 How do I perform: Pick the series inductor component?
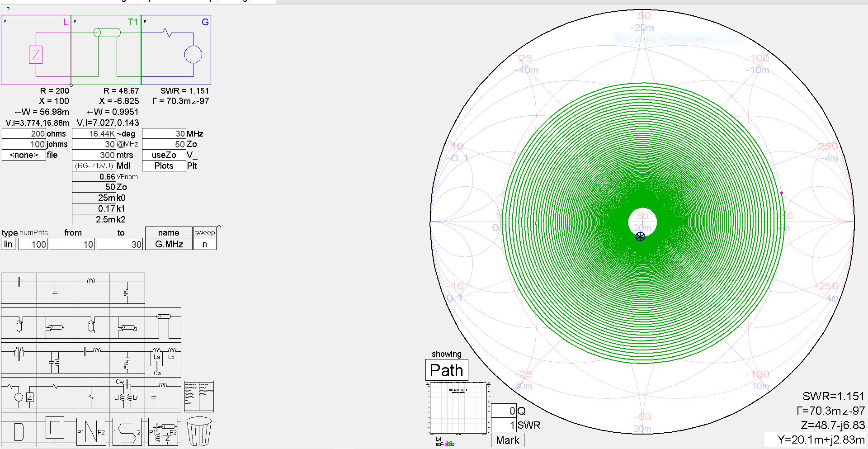tap(91, 288)
